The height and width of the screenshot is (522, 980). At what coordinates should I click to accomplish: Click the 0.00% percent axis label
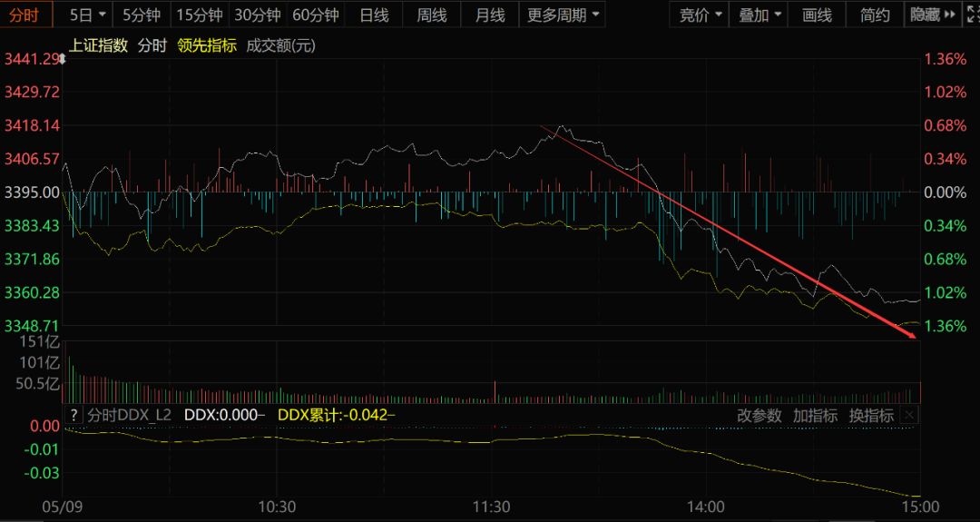pyautogui.click(x=945, y=192)
